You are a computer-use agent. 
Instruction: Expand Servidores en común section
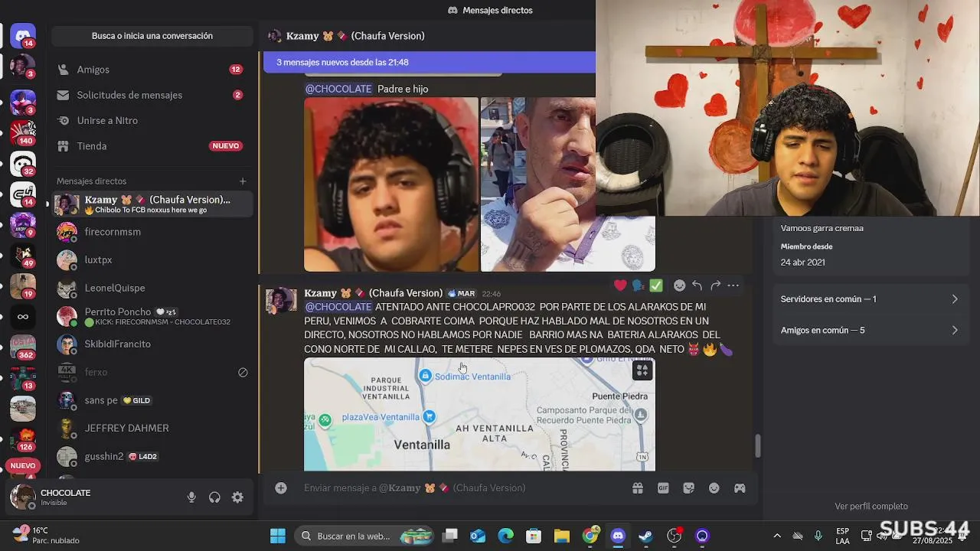pos(871,299)
